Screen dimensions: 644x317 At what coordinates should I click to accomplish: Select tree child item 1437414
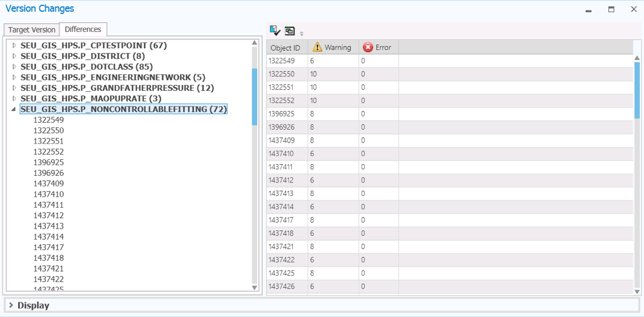point(48,237)
